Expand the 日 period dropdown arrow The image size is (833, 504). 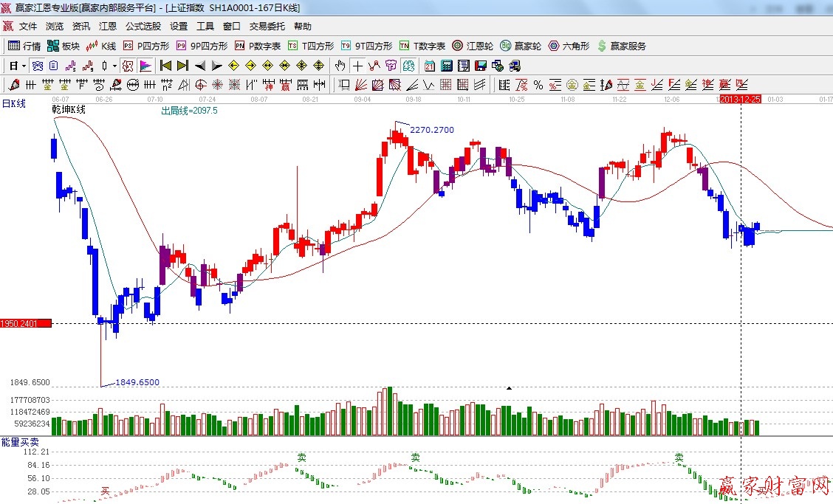pos(24,66)
